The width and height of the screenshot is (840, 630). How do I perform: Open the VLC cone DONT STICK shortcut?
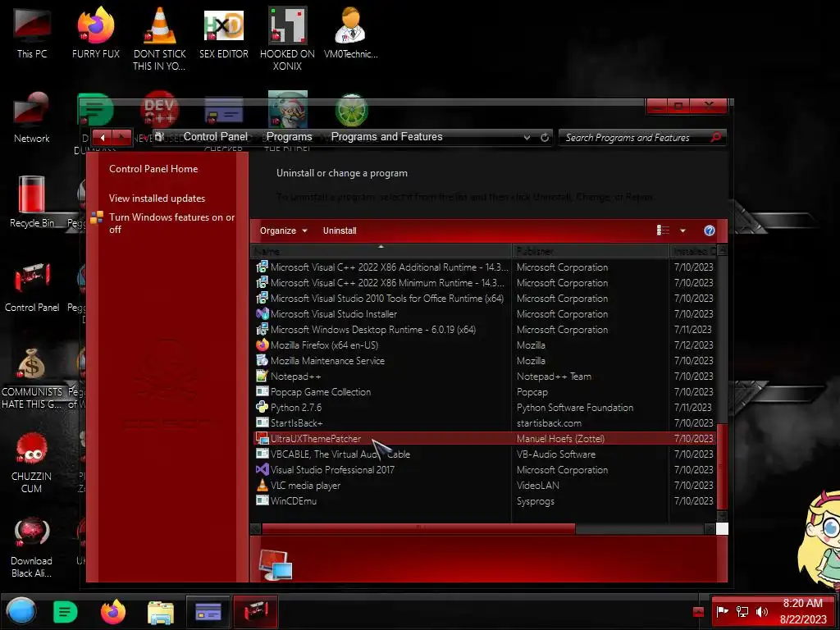(x=159, y=39)
